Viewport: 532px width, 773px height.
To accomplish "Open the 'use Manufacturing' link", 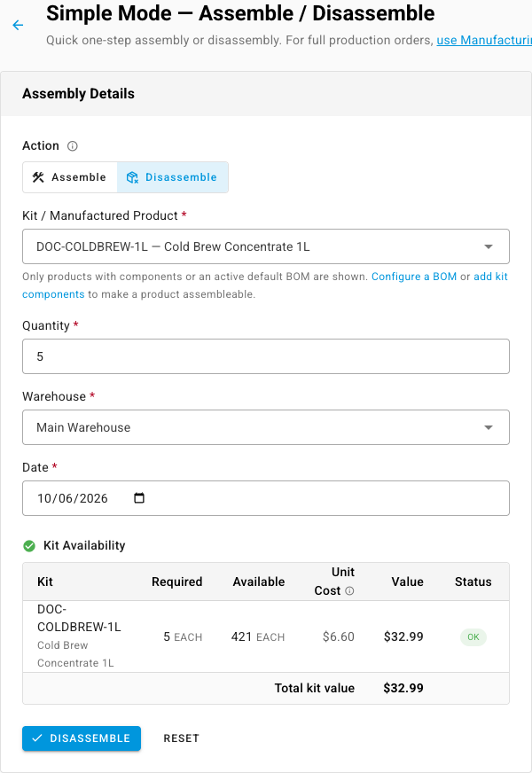I will [x=484, y=40].
